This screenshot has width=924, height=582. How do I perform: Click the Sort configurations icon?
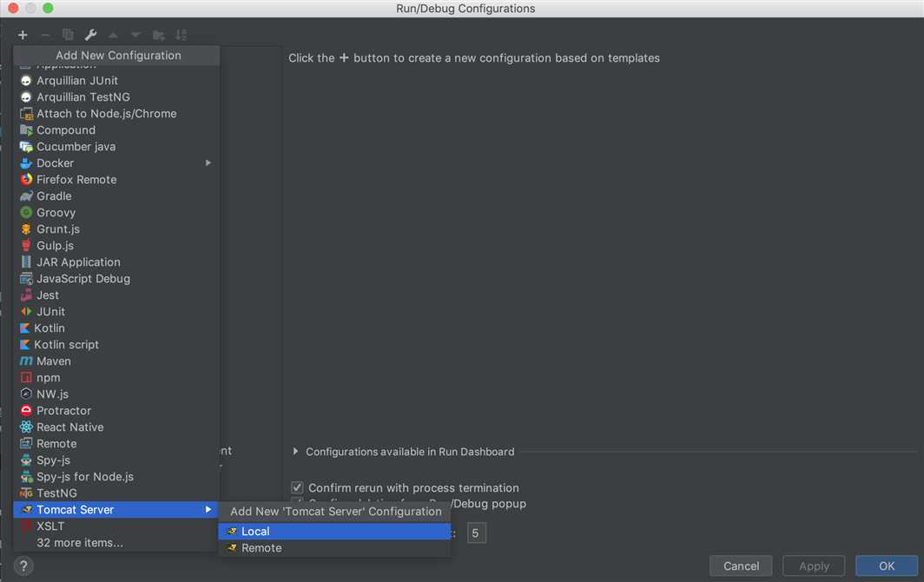coord(181,36)
